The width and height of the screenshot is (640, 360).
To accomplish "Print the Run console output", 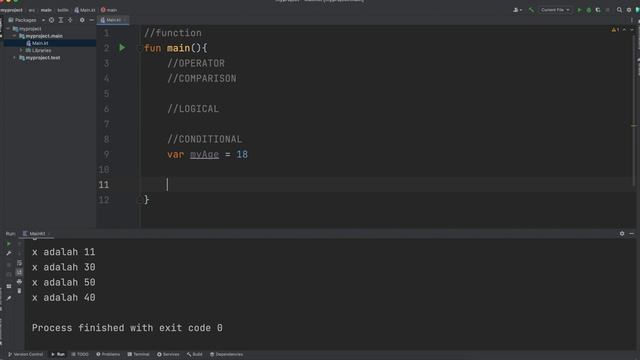I will (x=19, y=282).
